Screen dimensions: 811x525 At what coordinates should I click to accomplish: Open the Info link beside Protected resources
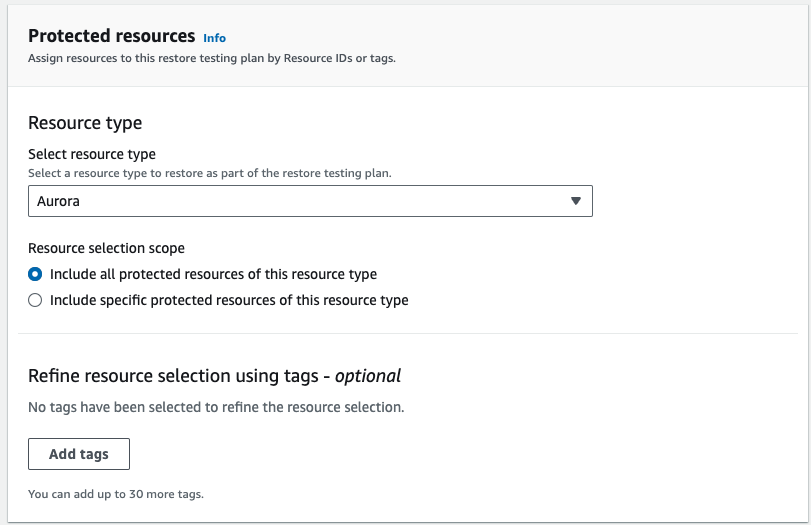tap(214, 38)
